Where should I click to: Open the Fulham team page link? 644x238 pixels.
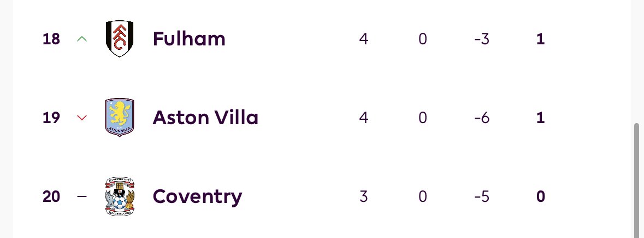[189, 39]
